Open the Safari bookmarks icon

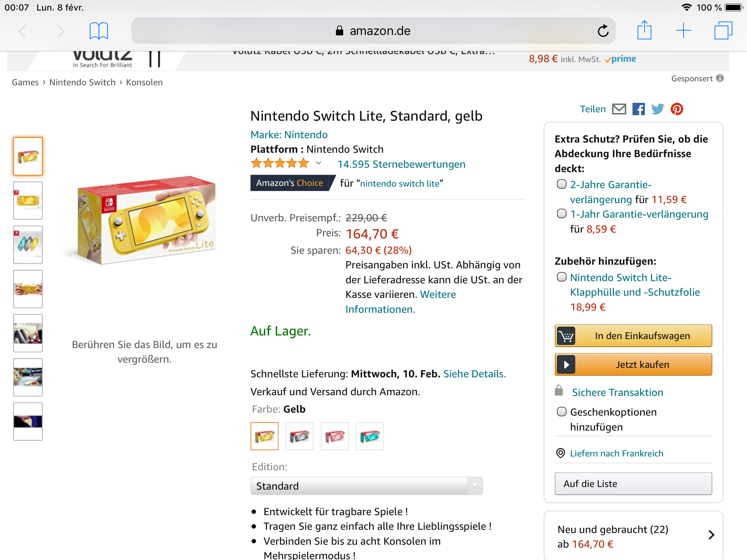[x=98, y=31]
